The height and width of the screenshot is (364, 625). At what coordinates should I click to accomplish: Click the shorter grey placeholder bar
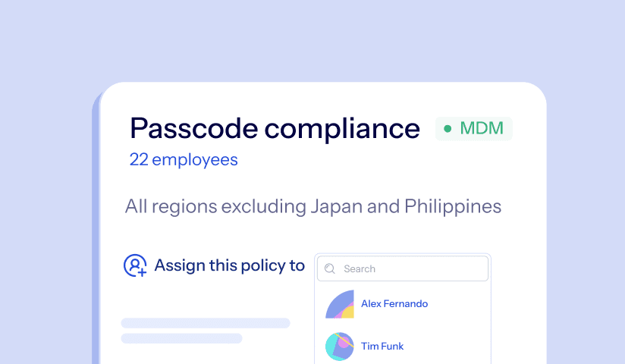pos(181,338)
